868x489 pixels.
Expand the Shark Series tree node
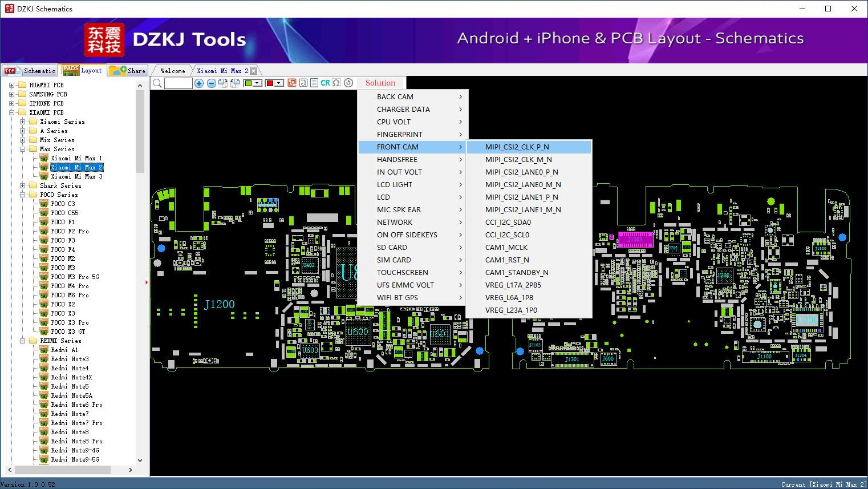22,185
